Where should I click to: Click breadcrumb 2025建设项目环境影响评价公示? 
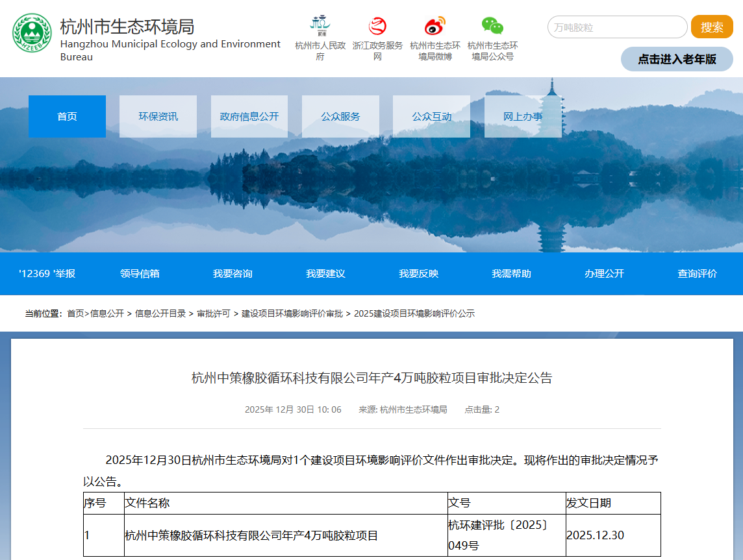414,313
